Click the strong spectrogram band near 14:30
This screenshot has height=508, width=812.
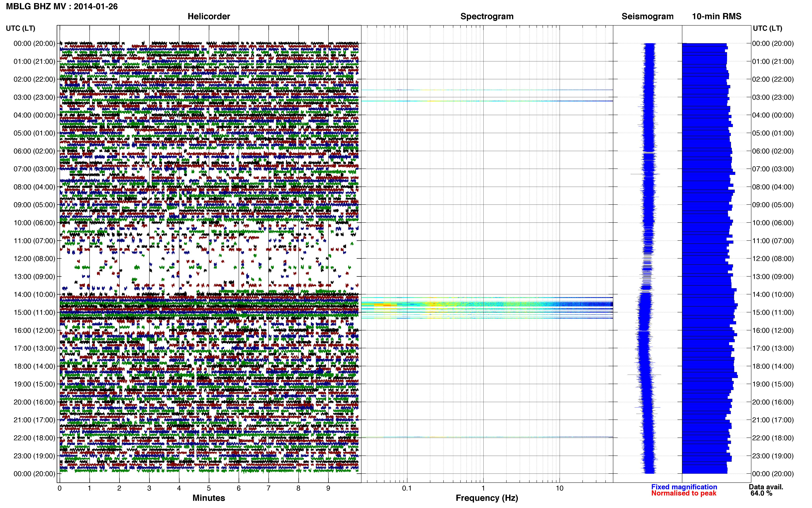point(487,304)
